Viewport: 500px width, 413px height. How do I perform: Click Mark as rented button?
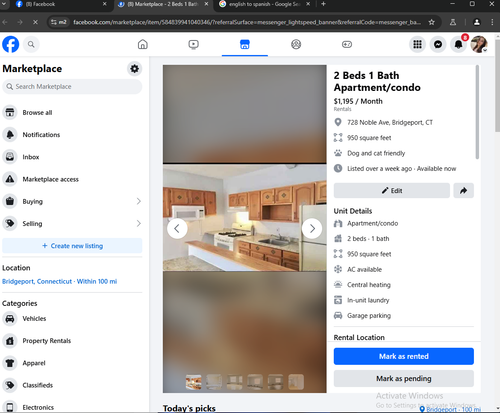coord(404,356)
